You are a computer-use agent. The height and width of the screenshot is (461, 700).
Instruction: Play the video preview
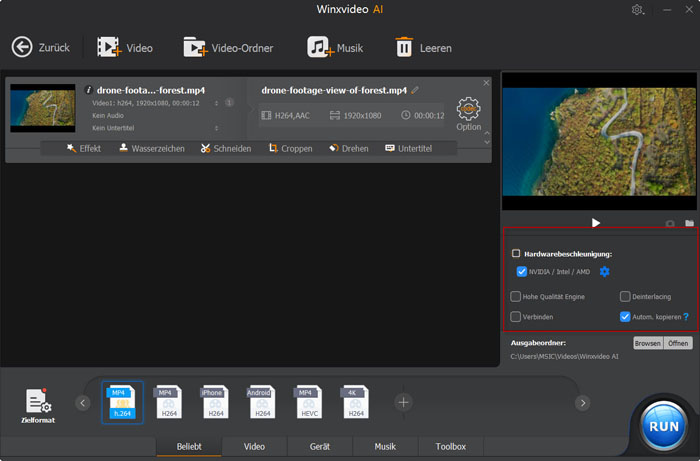596,223
